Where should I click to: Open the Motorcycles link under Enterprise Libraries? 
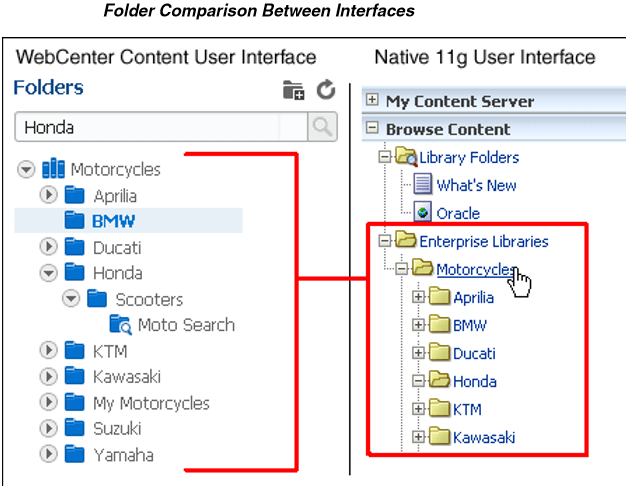point(475,269)
